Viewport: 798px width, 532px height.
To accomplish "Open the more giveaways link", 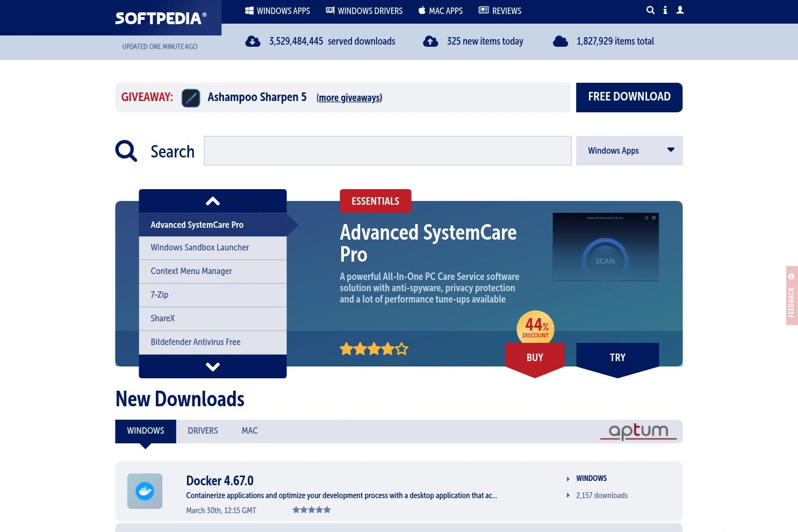I will (349, 98).
